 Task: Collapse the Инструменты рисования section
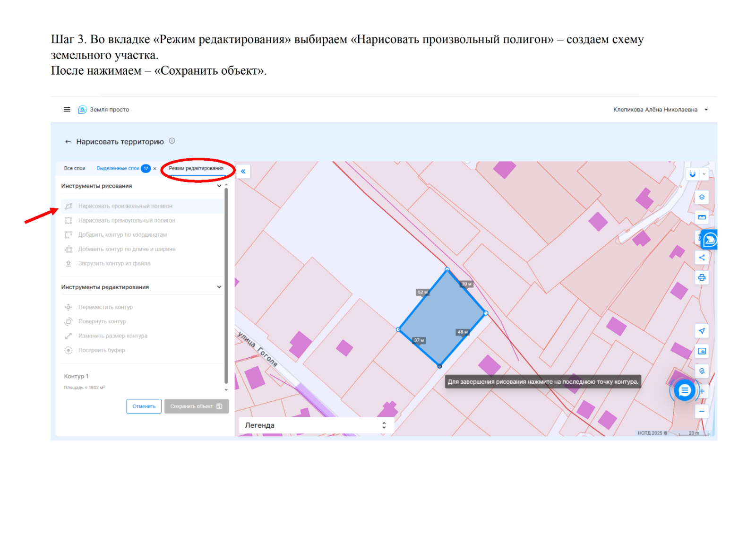click(x=219, y=186)
